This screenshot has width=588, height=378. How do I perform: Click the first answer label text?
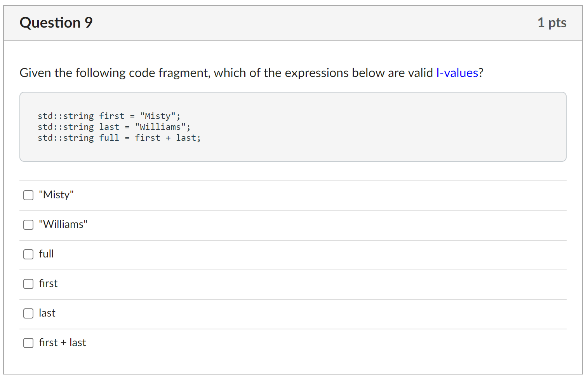[48, 283]
